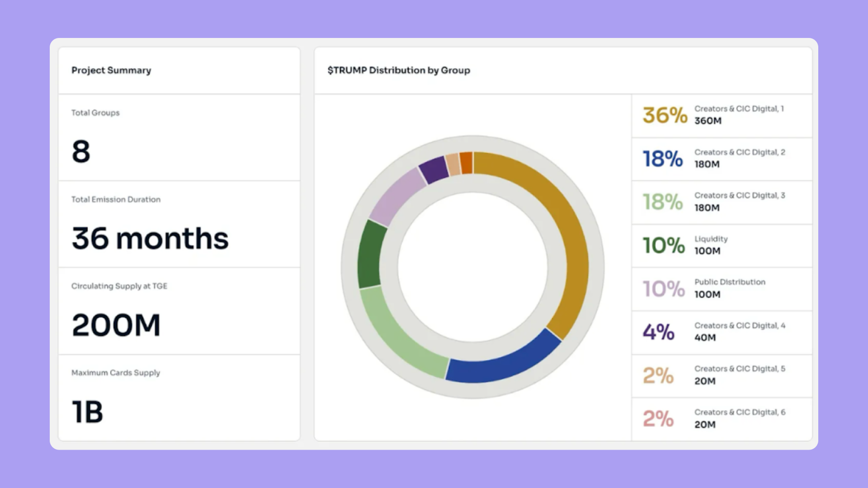Viewport: 868px width, 488px height.
Task: Click the 1B Maximum Cards Supply value
Action: (x=87, y=412)
